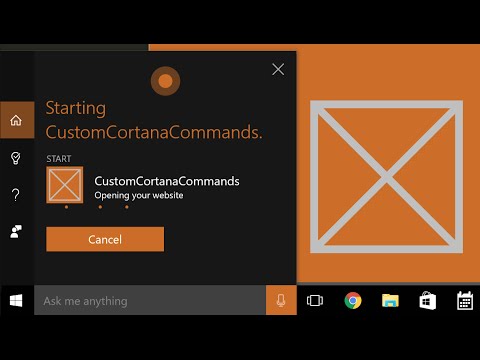Open the Help question mark icon

(x=16, y=195)
